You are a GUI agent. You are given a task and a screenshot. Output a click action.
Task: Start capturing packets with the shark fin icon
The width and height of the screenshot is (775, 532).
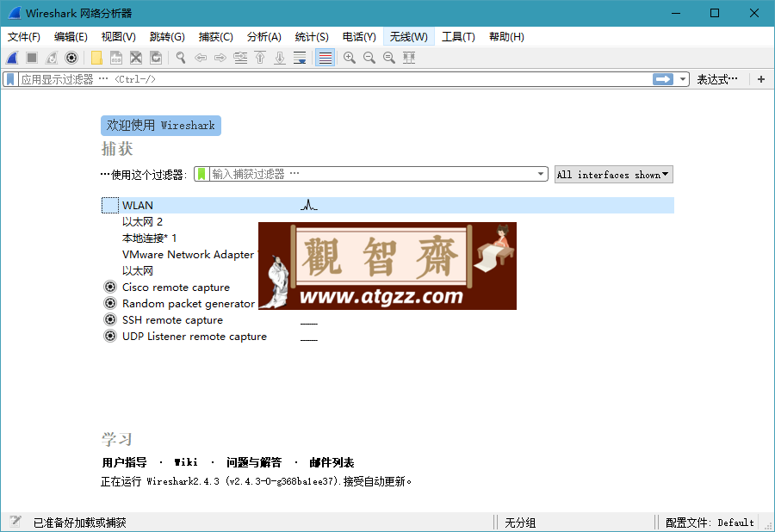coord(12,58)
